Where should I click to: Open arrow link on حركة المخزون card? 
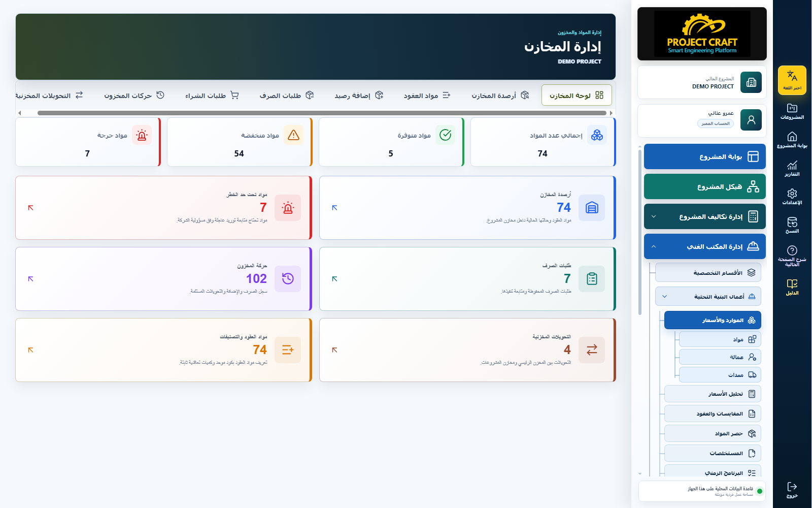pos(30,279)
